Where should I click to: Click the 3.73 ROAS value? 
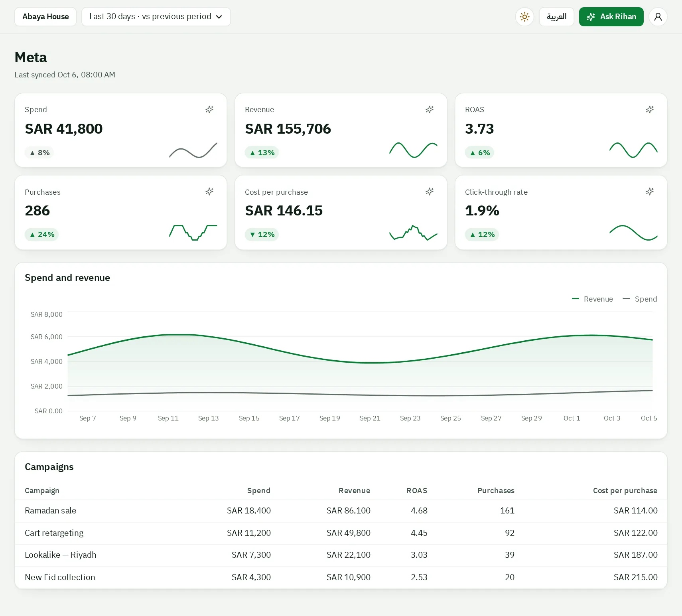[x=479, y=129]
